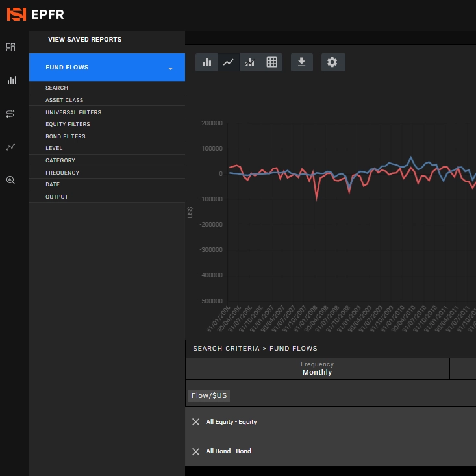Open View Saved Reports

[84, 40]
